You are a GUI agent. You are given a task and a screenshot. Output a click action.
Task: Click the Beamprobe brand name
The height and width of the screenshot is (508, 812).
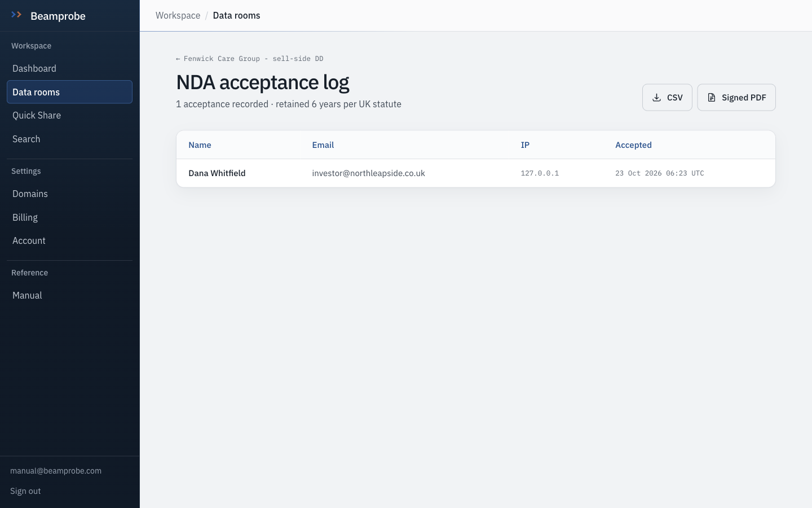58,16
